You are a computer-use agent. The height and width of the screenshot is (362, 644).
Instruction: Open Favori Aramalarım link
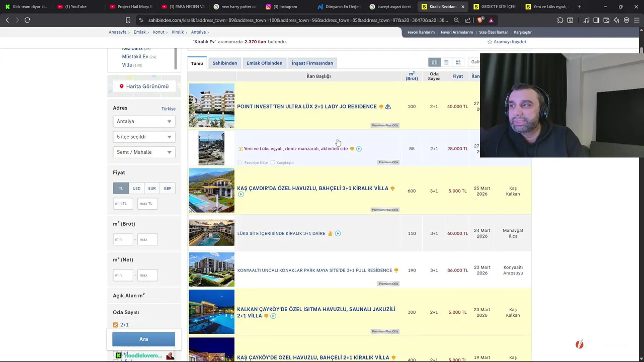tap(457, 32)
